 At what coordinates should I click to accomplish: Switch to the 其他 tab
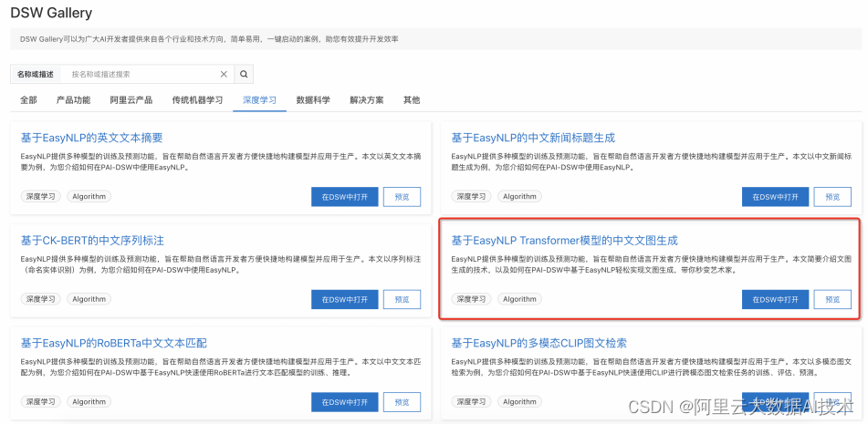(412, 100)
